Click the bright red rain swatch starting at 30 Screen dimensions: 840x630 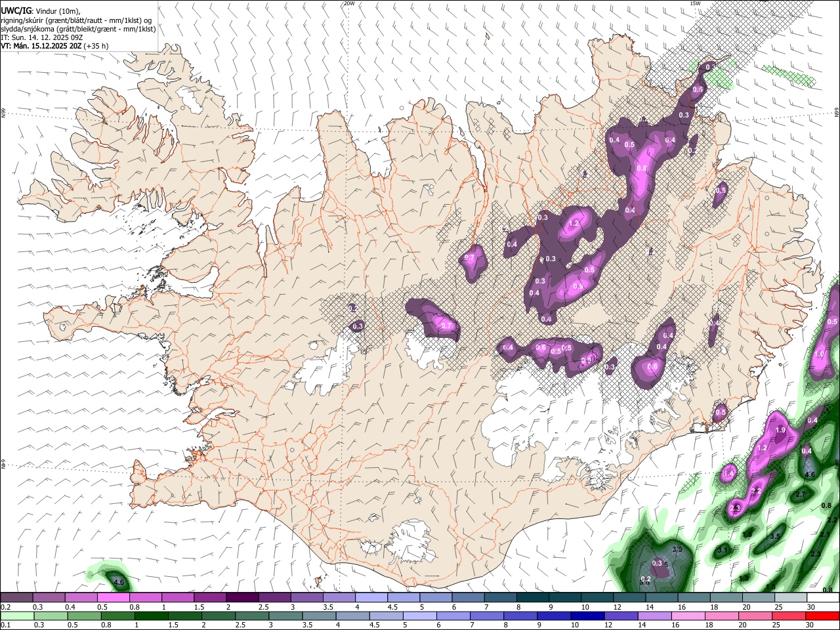(x=823, y=616)
